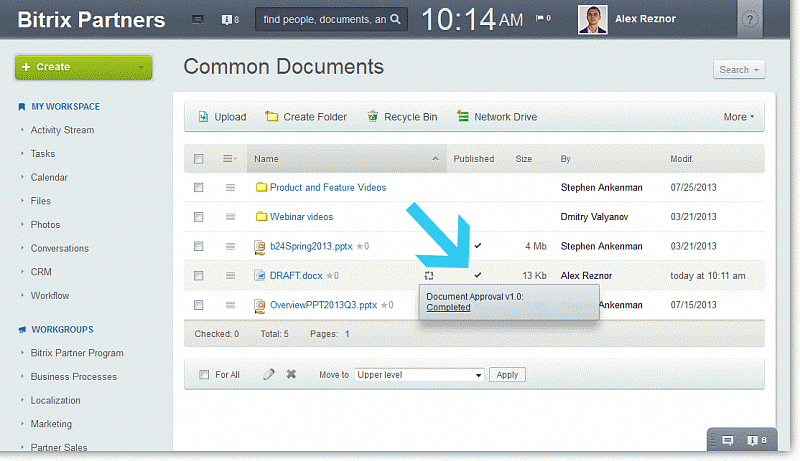Viewport: 800px width, 461px height.
Task: Click the Create Folder icon
Action: [x=271, y=117]
